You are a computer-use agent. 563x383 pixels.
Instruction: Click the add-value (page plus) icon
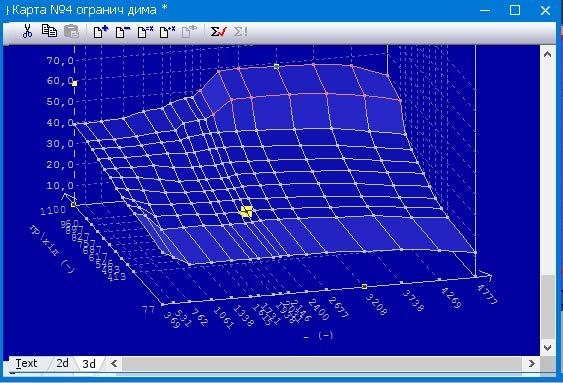click(x=101, y=32)
